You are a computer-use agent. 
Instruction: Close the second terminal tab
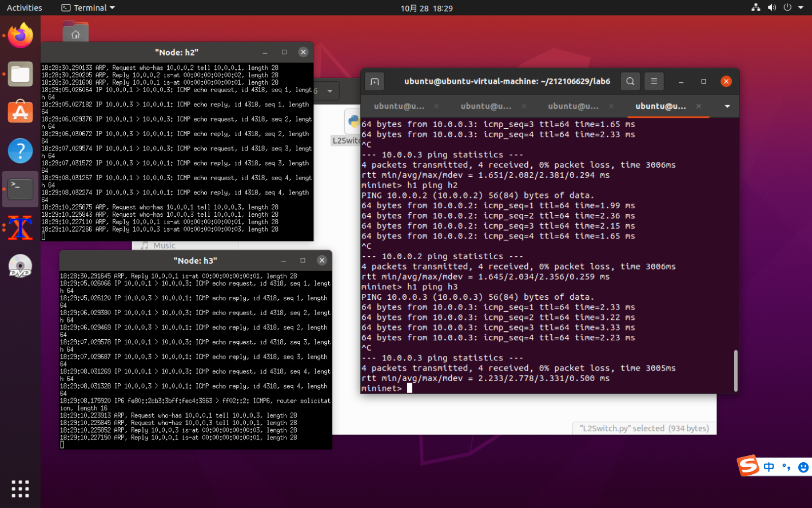[x=524, y=106]
